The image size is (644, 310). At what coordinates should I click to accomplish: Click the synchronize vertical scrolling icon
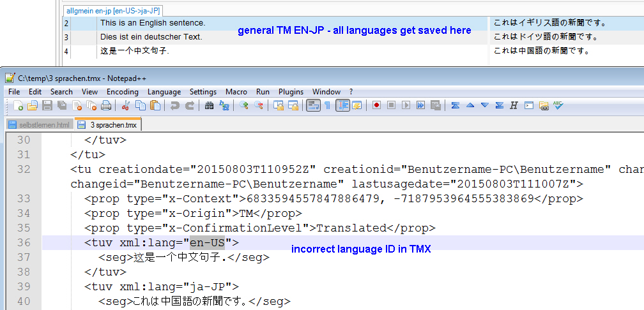pyautogui.click(x=279, y=106)
